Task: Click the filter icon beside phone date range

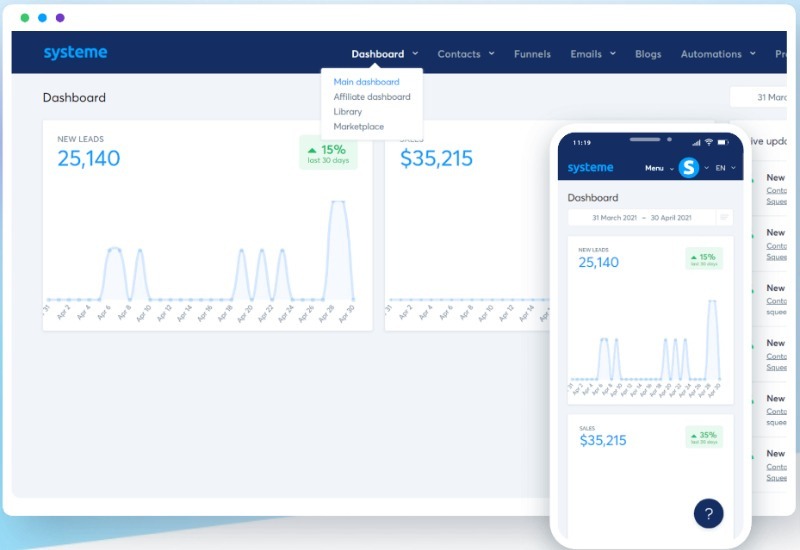Action: (x=724, y=218)
